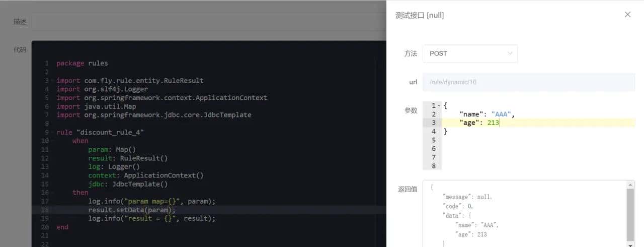The height and width of the screenshot is (247, 644).
Task: Click the 描述 description input field
Action: coord(201,22)
